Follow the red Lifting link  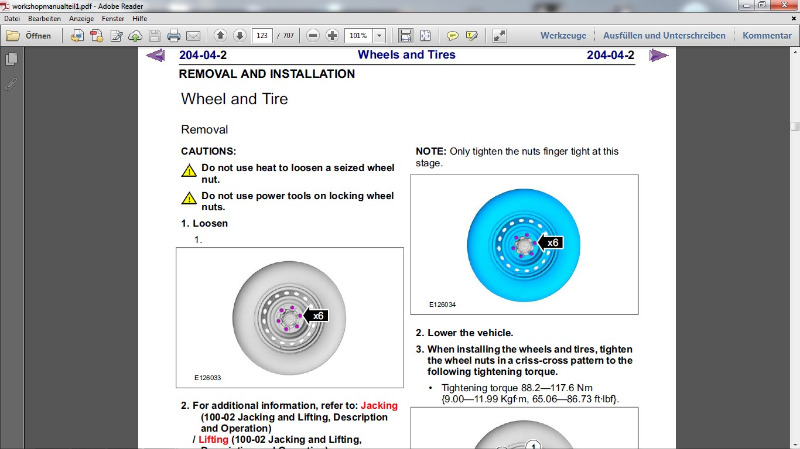pos(213,439)
